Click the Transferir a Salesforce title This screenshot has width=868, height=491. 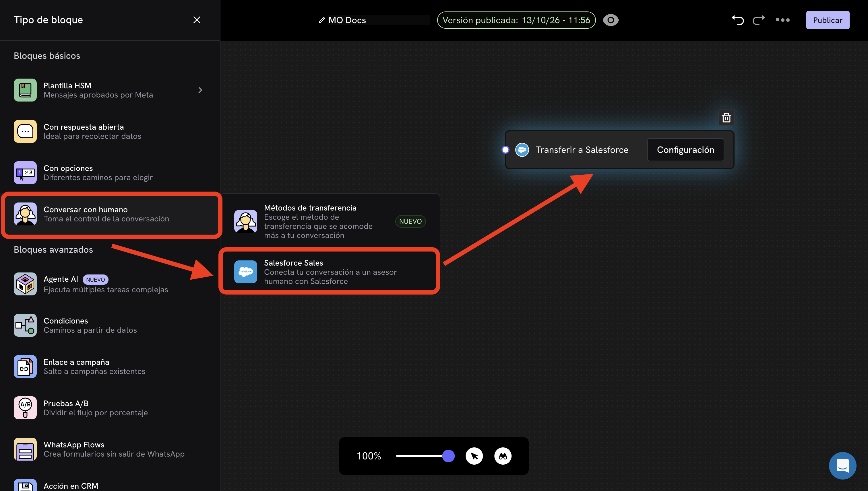pos(582,150)
